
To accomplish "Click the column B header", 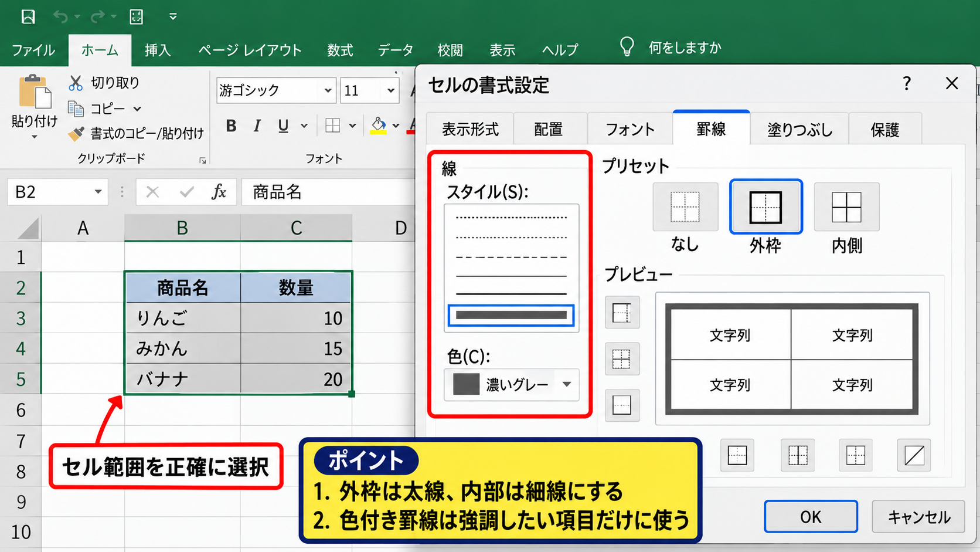I will pyautogui.click(x=182, y=228).
